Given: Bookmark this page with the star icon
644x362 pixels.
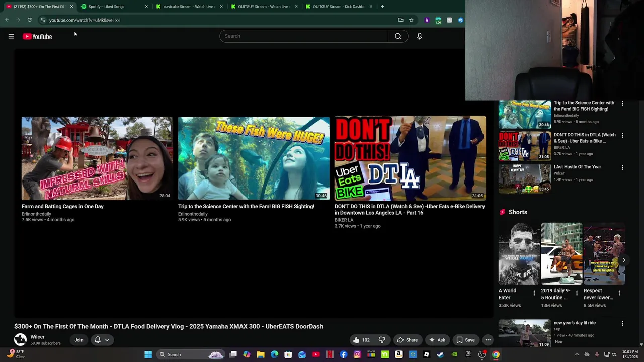Looking at the screenshot, I should [x=411, y=20].
